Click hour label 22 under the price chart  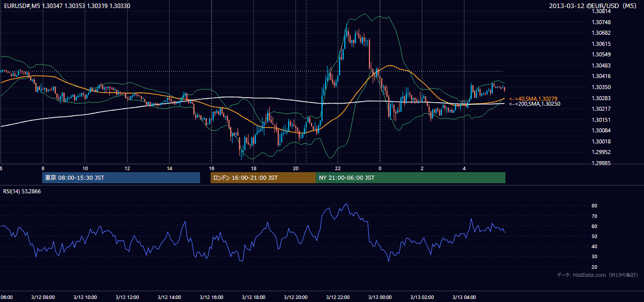[x=338, y=168]
